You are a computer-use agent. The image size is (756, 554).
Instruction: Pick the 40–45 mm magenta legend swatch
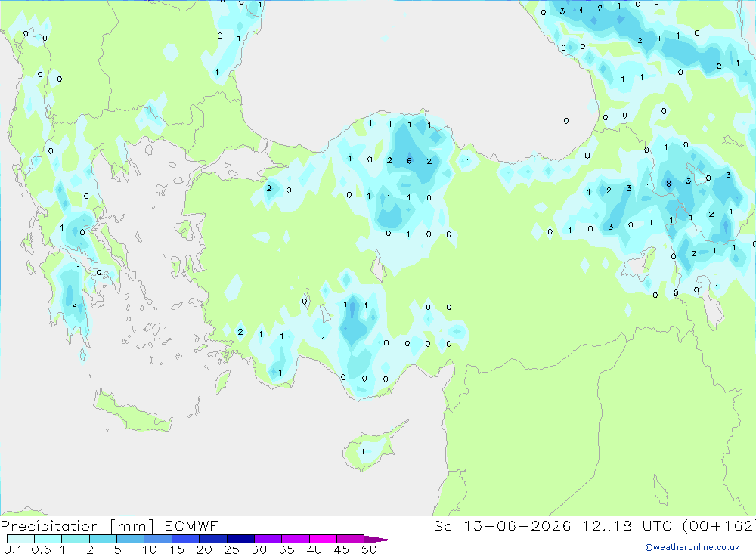coord(323,539)
